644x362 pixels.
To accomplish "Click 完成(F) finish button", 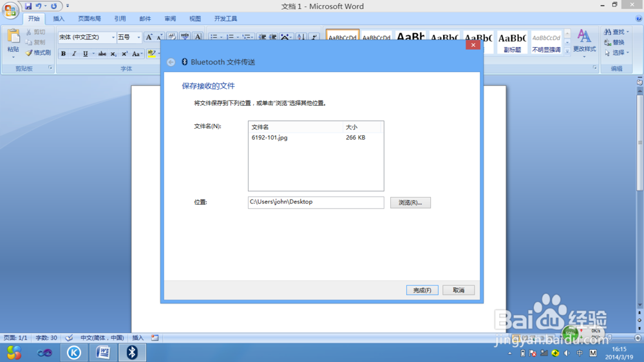I will tap(422, 290).
